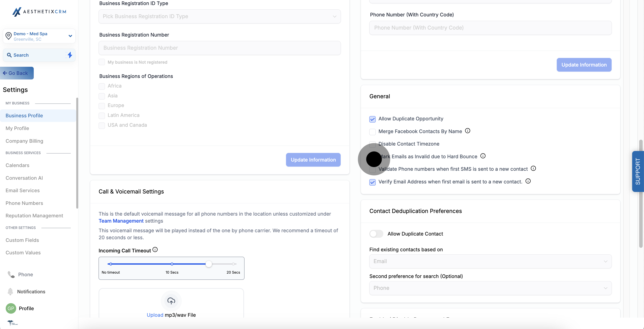Screen dimensions: 644x329
Task: Click the Go Back button
Action: tap(16, 73)
